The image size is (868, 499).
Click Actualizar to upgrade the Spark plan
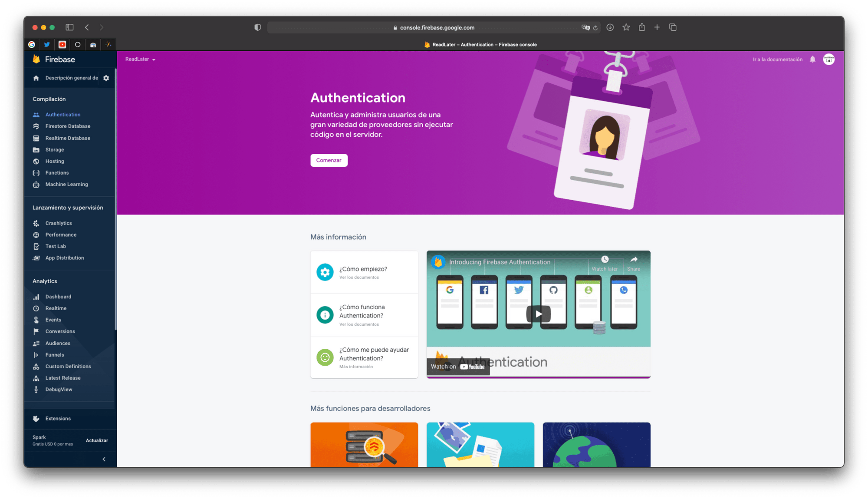97,440
